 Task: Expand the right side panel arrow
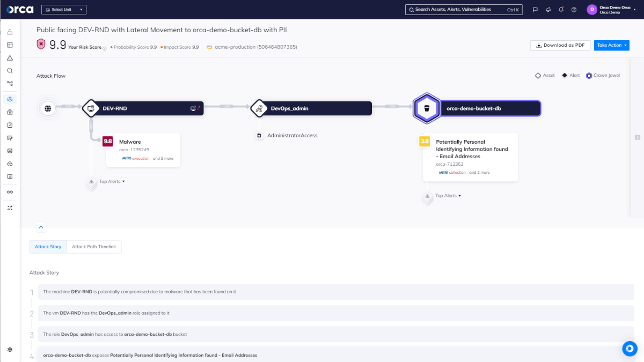tap(637, 137)
